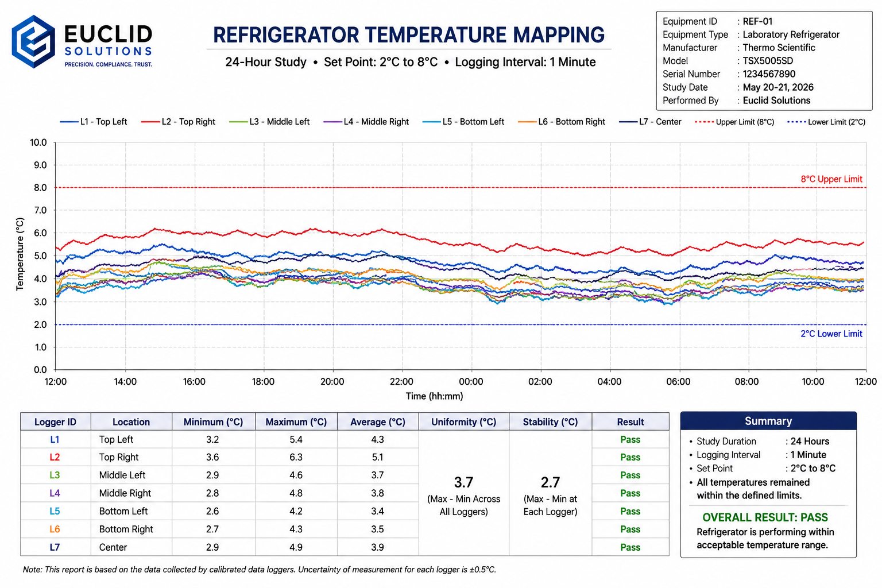882x588 pixels.
Task: Click the Logger ID column header
Action: 55,422
